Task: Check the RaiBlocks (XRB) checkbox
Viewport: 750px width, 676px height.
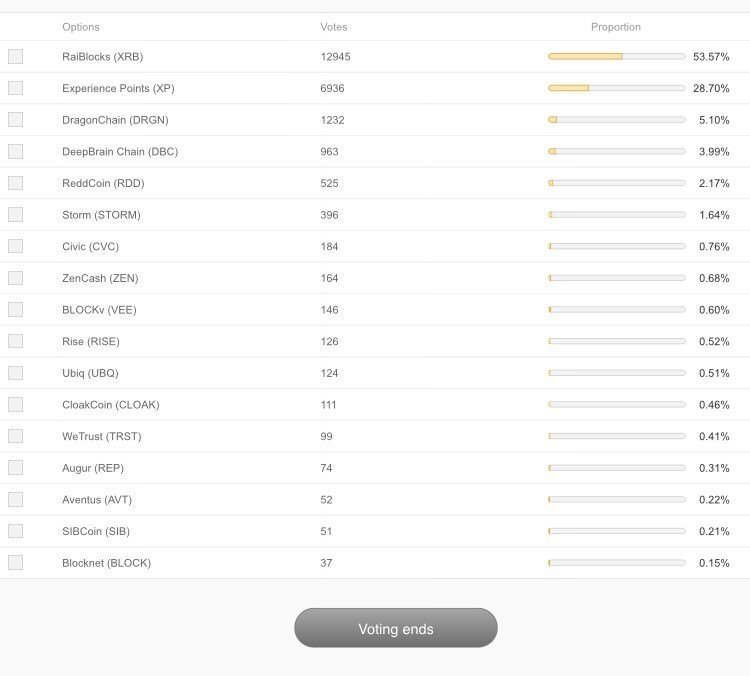Action: click(15, 57)
